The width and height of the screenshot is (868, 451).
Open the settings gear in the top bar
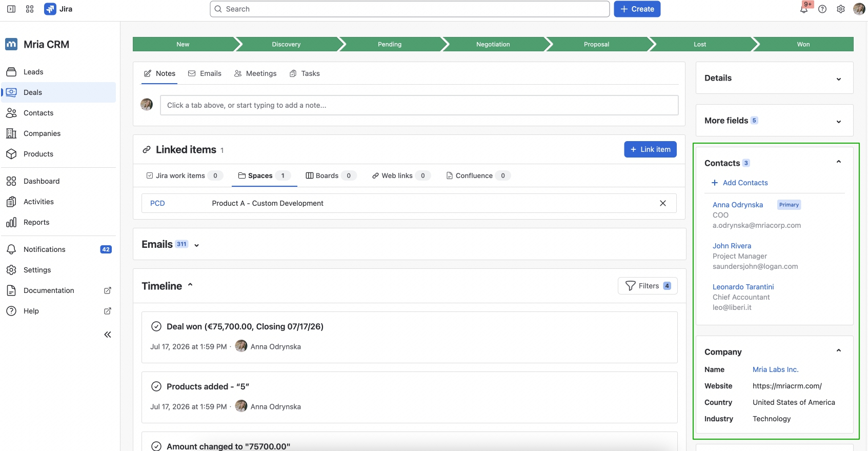click(x=841, y=9)
